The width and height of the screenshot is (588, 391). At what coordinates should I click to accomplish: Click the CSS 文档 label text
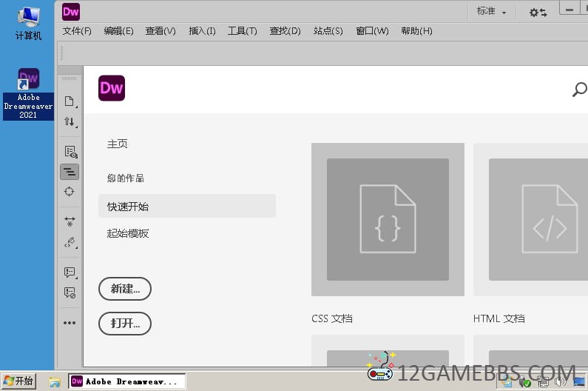coord(332,318)
